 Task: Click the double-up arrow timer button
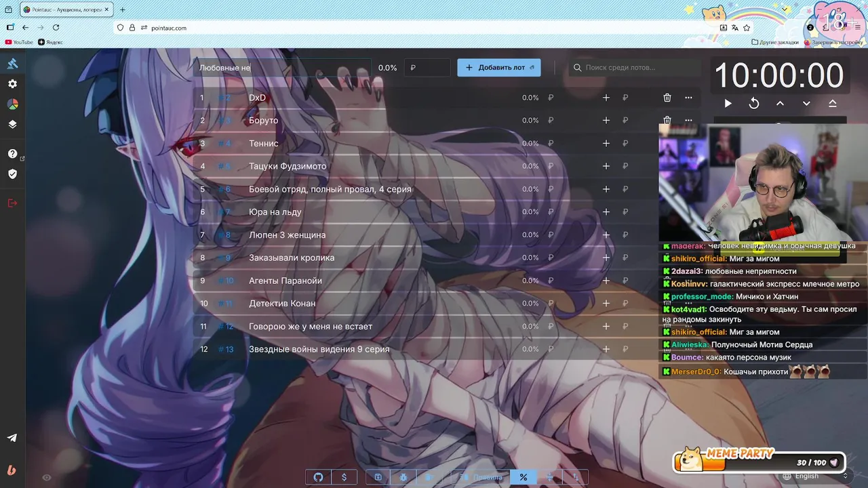click(x=833, y=103)
